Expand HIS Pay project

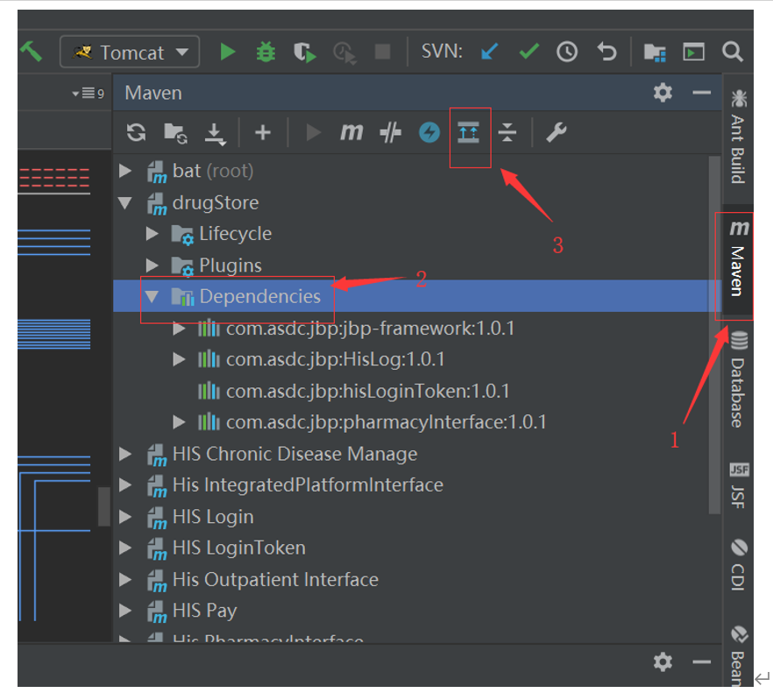click(x=125, y=611)
